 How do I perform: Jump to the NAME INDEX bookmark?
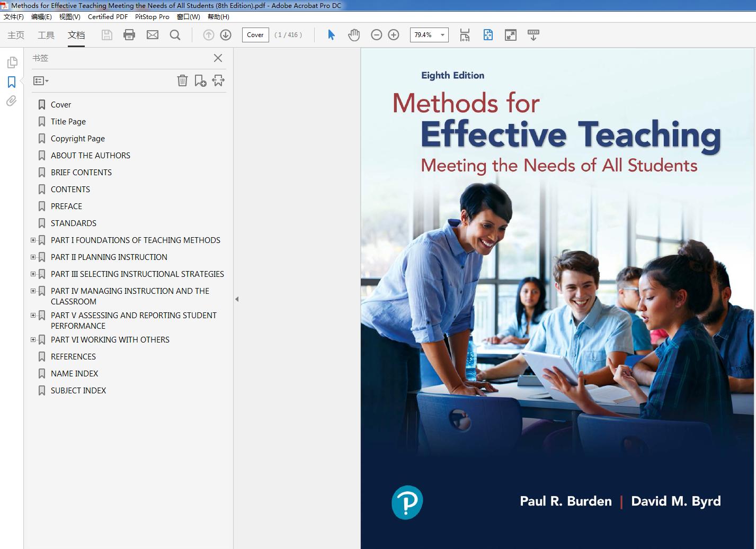pos(75,374)
